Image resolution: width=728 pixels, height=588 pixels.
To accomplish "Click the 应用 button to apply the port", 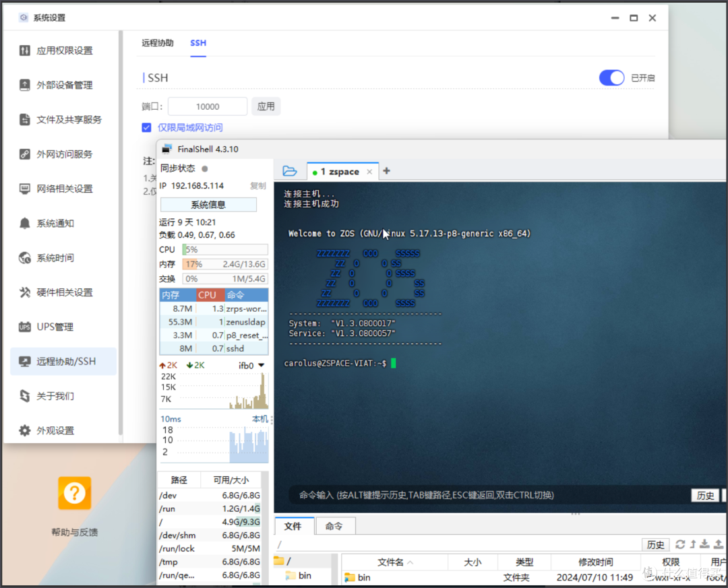I will [266, 106].
